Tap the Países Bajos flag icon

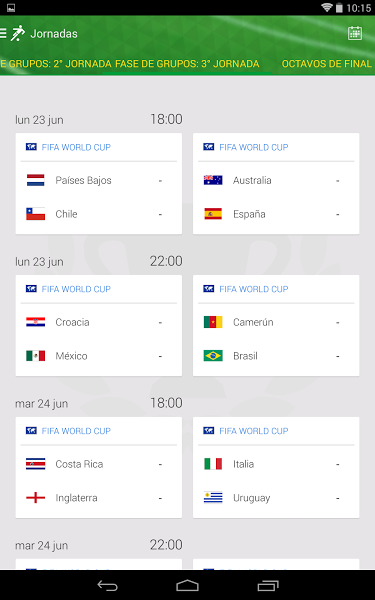tap(36, 180)
